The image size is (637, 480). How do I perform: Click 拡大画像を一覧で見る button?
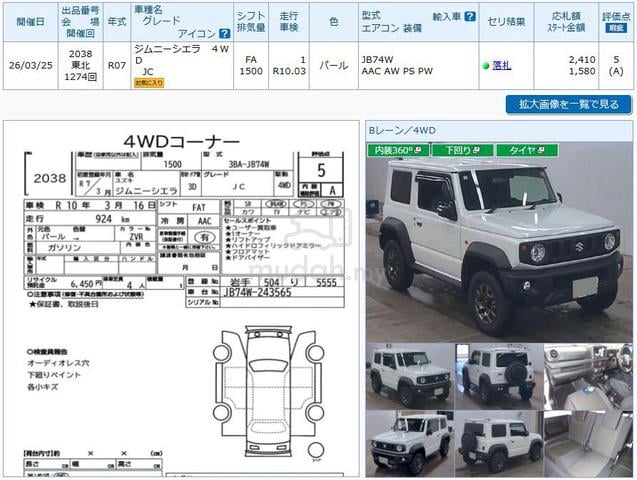click(568, 104)
